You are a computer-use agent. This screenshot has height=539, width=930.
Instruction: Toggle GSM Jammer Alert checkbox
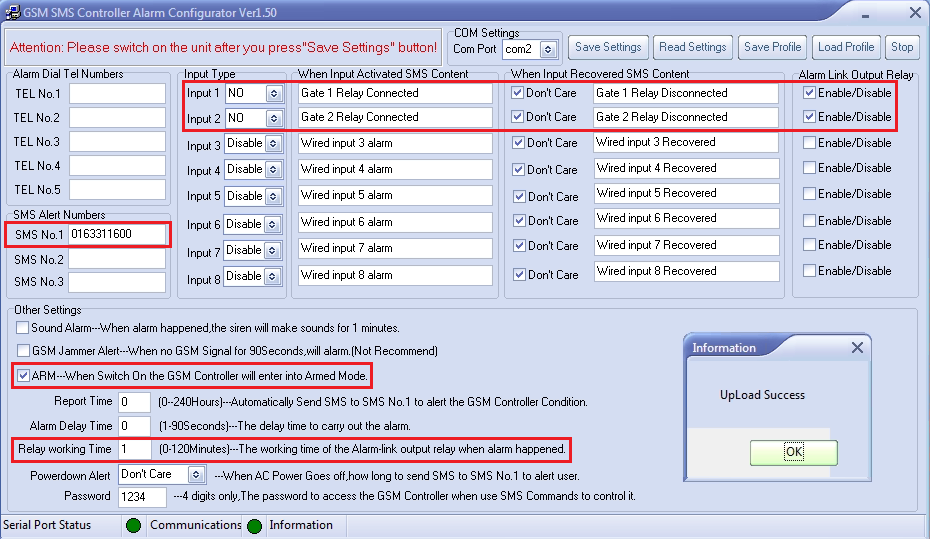click(23, 351)
